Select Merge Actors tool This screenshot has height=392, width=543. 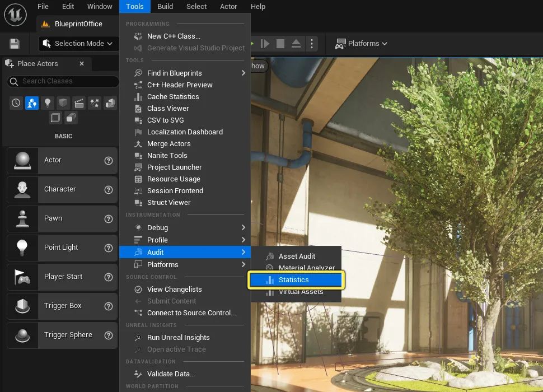point(185,144)
